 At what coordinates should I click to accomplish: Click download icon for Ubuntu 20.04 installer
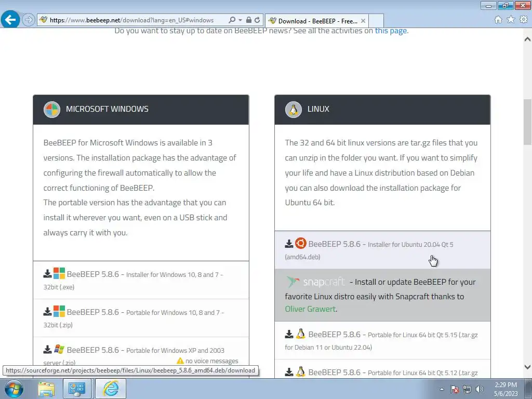click(x=289, y=244)
